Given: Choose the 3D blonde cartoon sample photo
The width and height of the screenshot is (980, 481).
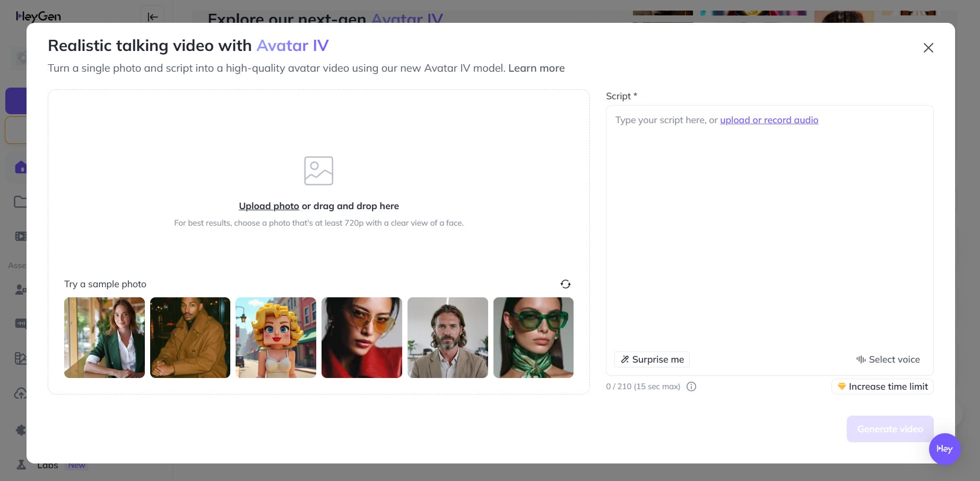Looking at the screenshot, I should tap(276, 338).
